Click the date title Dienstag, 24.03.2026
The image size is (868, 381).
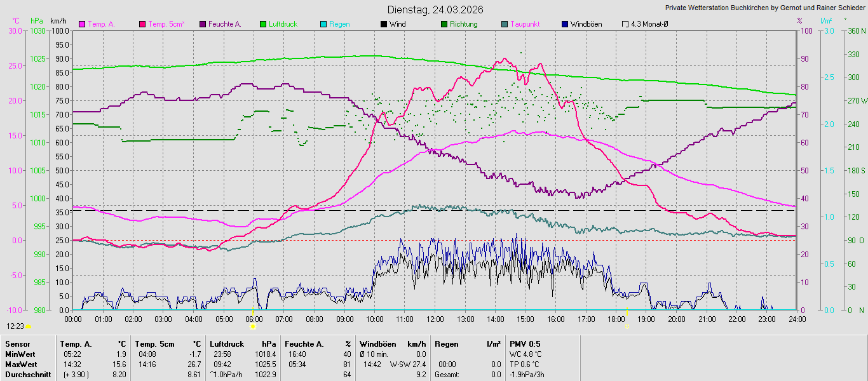[x=435, y=10]
